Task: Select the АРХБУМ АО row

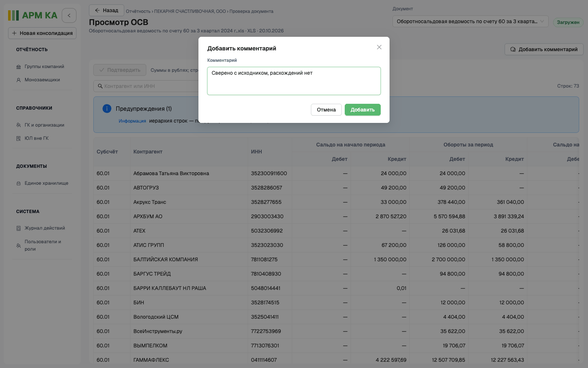Action: tap(336, 216)
